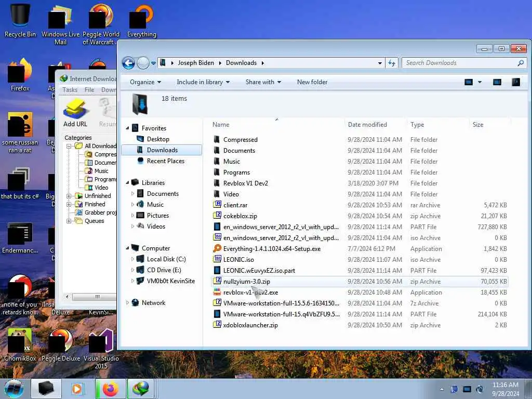Open the Windows Live Mail desktop icon
The image size is (532, 399).
pos(60,24)
